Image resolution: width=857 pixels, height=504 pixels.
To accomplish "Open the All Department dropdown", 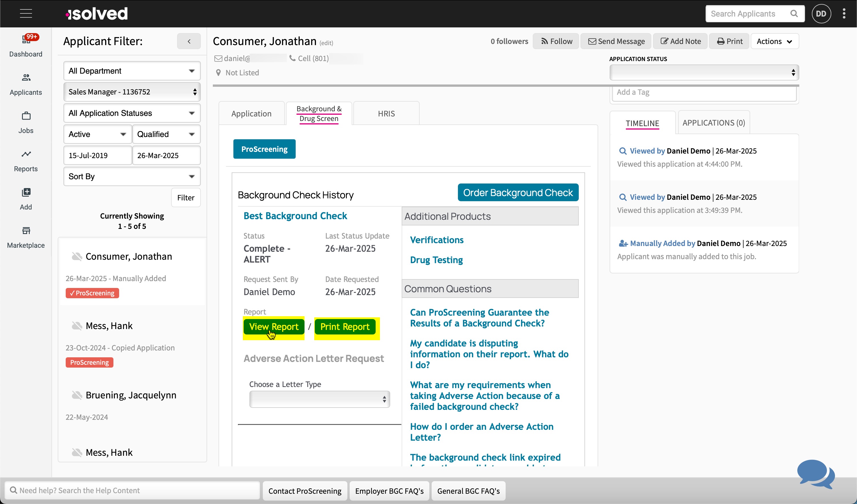I will coord(132,71).
